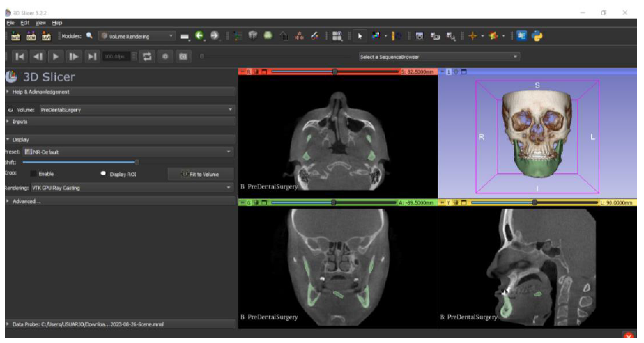The width and height of the screenshot is (644, 343).
Task: Enable the Crop checkbox
Action: pyautogui.click(x=33, y=174)
